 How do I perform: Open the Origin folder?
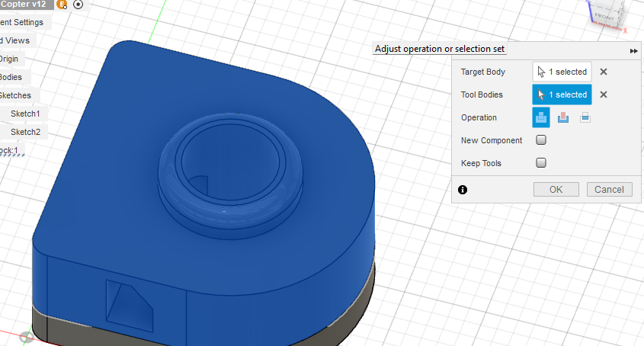coord(9,59)
